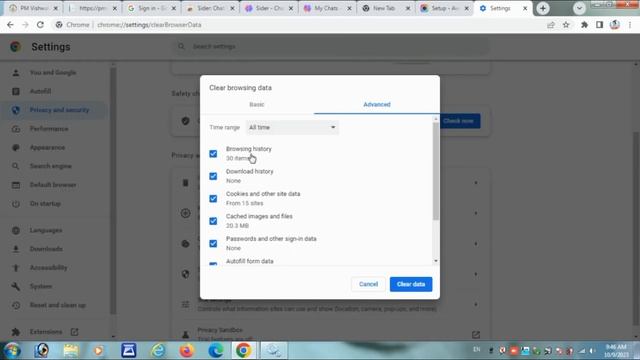The width and height of the screenshot is (640, 360).
Task: Open the share page icon in address bar
Action: click(551, 25)
